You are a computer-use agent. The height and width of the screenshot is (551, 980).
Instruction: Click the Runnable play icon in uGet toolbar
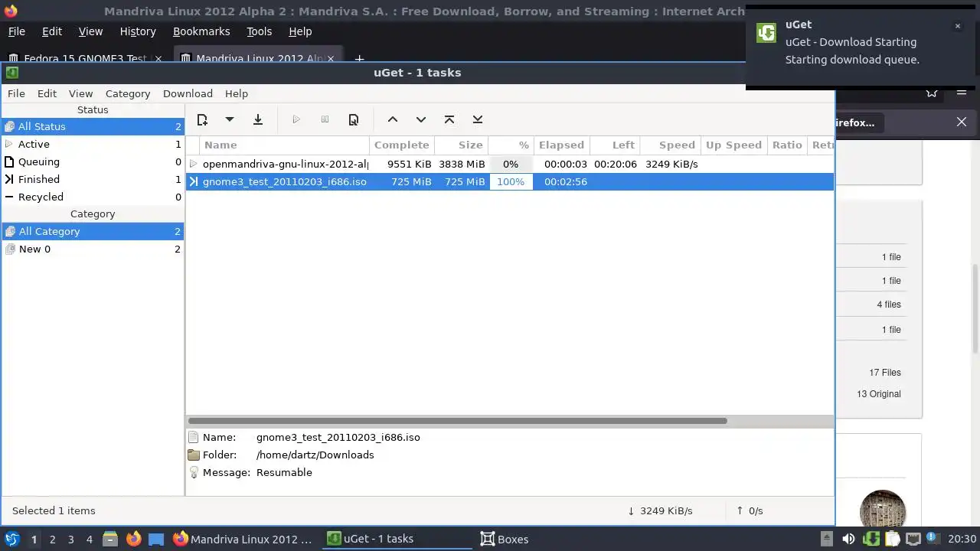coord(296,119)
